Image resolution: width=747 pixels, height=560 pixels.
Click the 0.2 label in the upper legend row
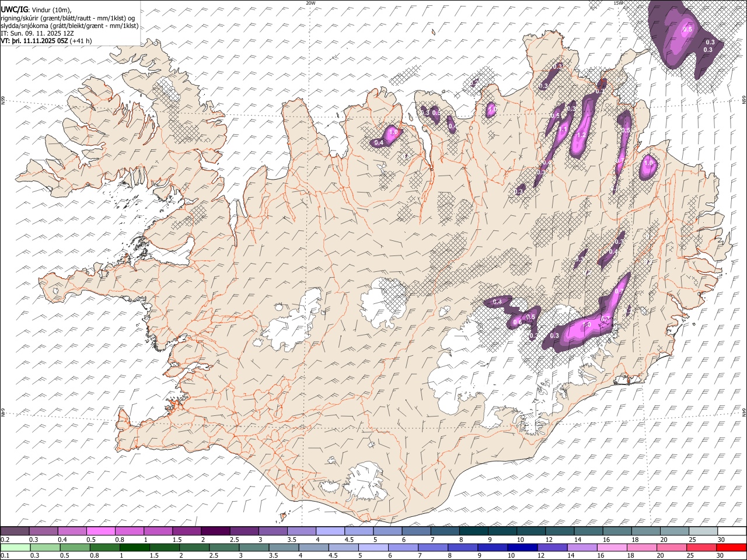coord(5,540)
